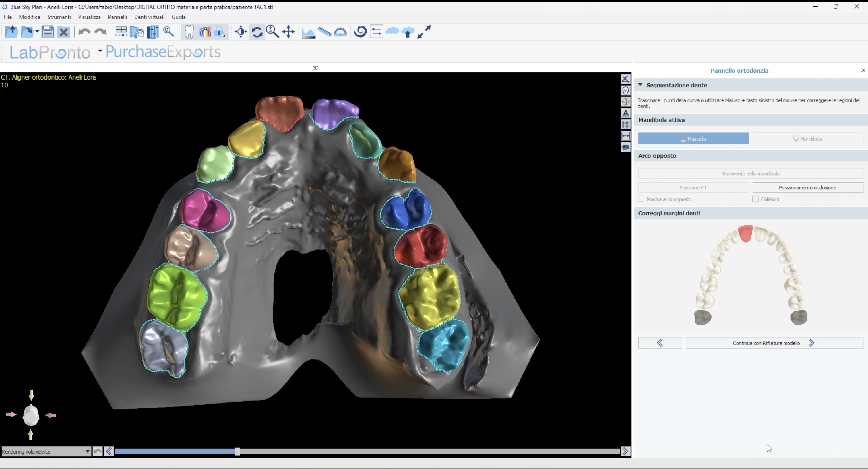Switch active jaw to Mandibola

[807, 138]
